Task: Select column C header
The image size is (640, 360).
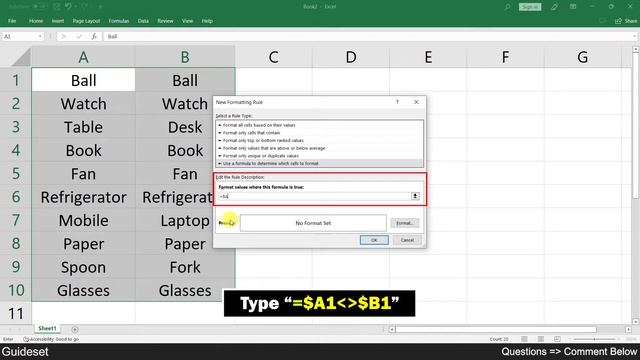Action: [273, 58]
